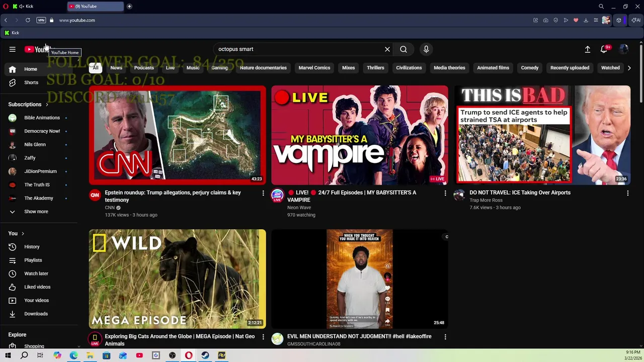644x362 pixels.
Task: Open the Neon Wave channel name
Action: [x=299, y=208]
